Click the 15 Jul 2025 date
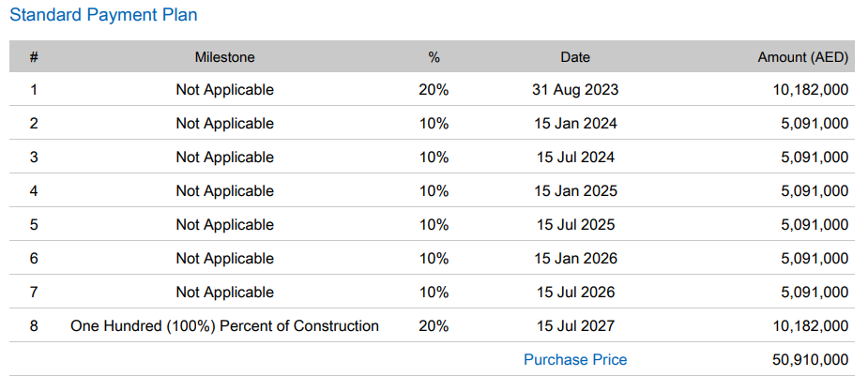 (575, 225)
